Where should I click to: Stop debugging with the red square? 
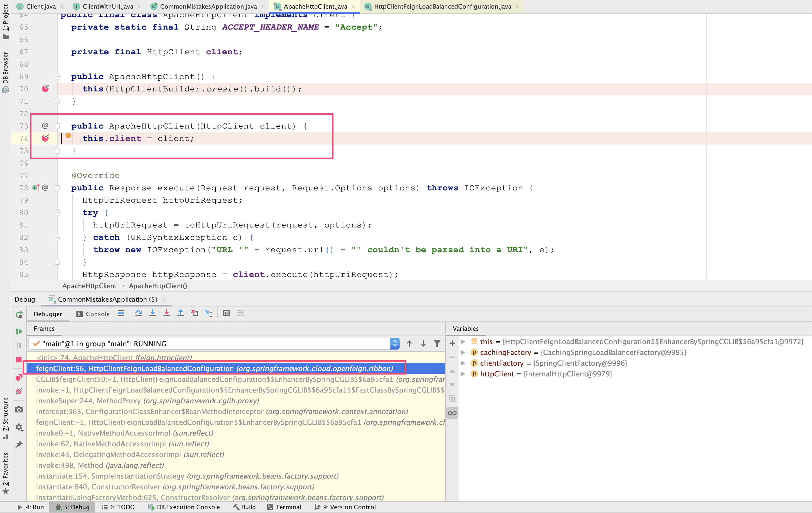pos(19,360)
